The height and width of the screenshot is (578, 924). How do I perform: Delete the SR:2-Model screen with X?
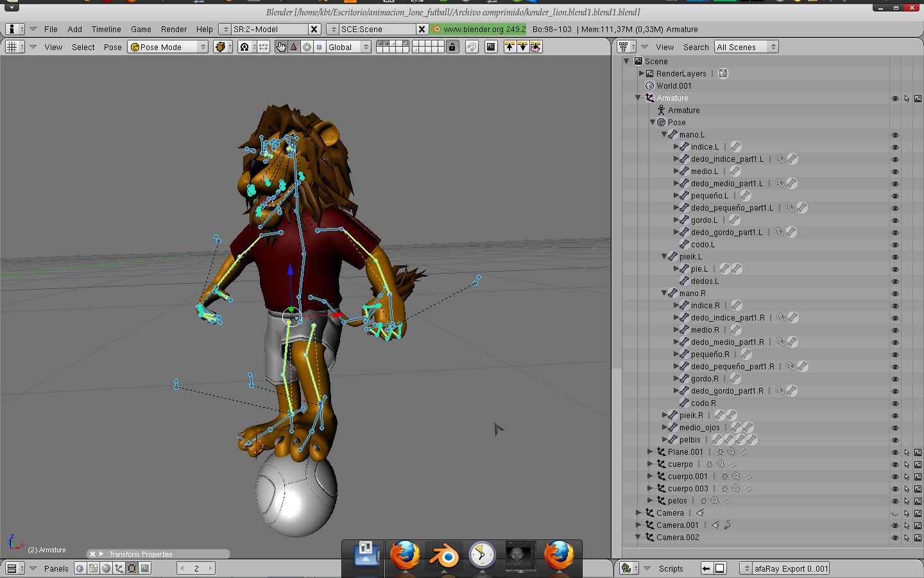click(x=314, y=29)
